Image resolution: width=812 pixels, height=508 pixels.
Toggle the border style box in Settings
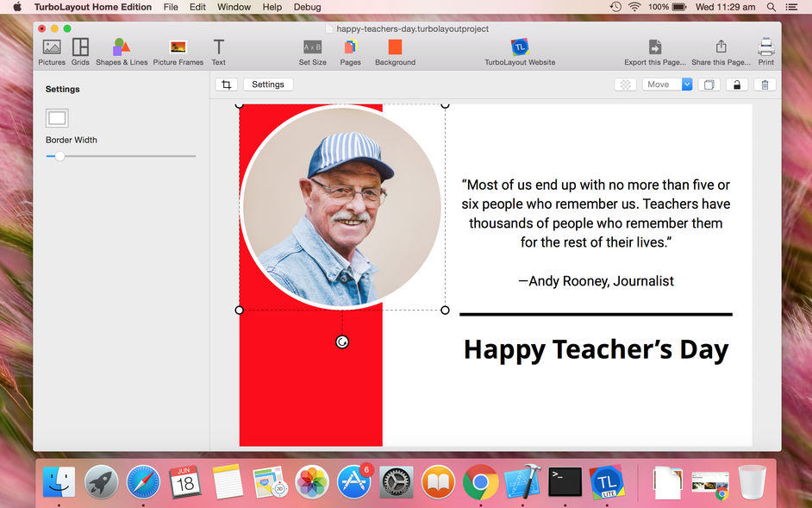[57, 118]
